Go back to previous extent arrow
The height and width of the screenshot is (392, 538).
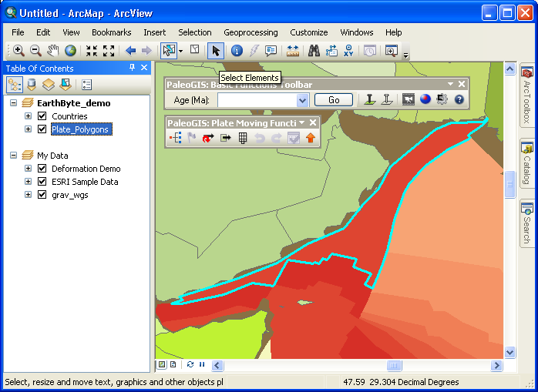130,51
